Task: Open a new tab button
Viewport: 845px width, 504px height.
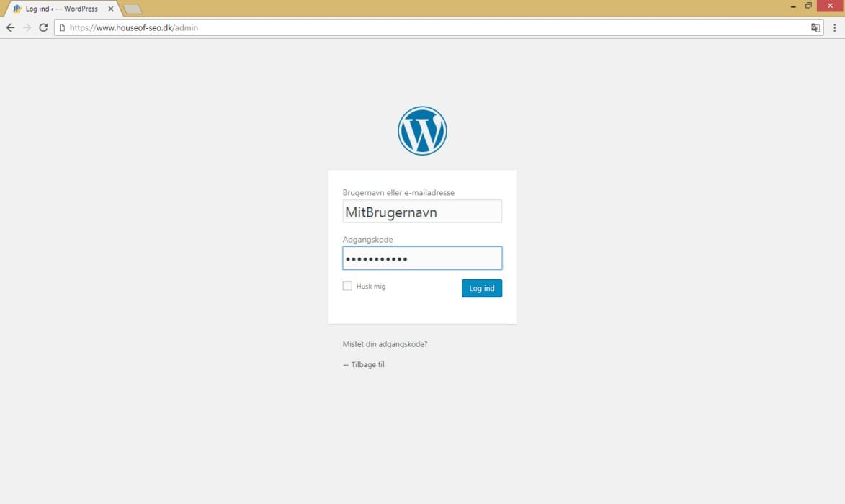Action: [x=133, y=9]
